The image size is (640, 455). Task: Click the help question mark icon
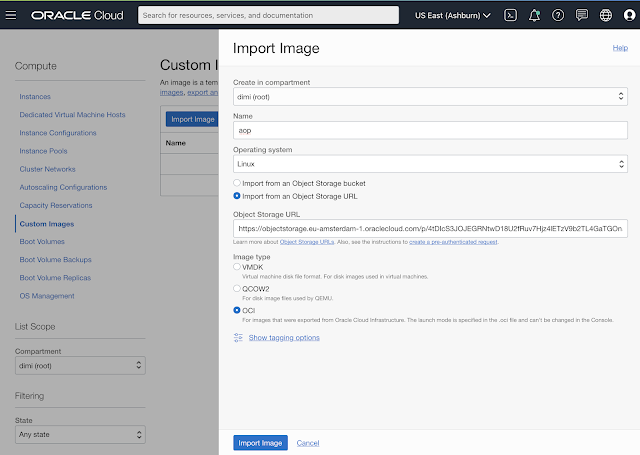click(x=558, y=16)
